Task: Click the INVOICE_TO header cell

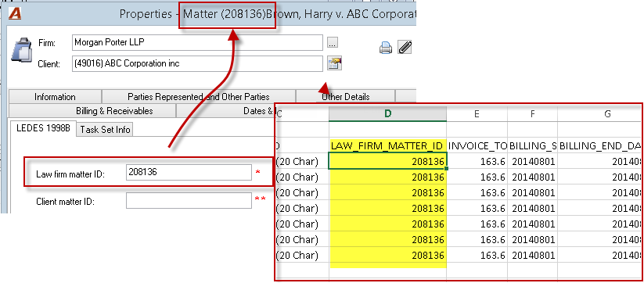Action: (x=477, y=145)
